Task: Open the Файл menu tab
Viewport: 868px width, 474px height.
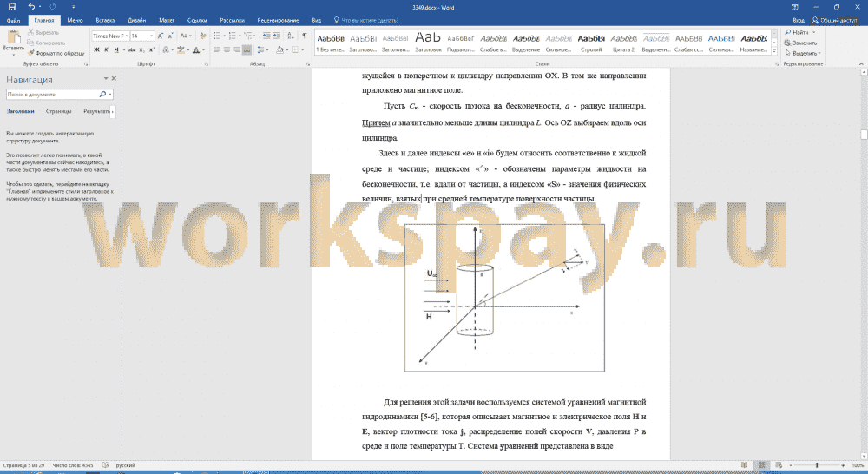Action: tap(13, 21)
